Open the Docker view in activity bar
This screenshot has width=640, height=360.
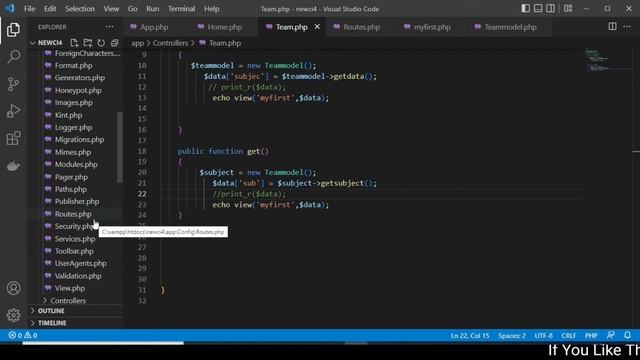13,166
